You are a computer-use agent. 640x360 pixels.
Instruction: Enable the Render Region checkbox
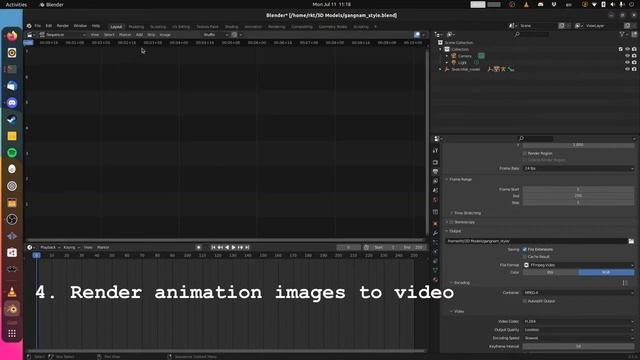(x=525, y=153)
